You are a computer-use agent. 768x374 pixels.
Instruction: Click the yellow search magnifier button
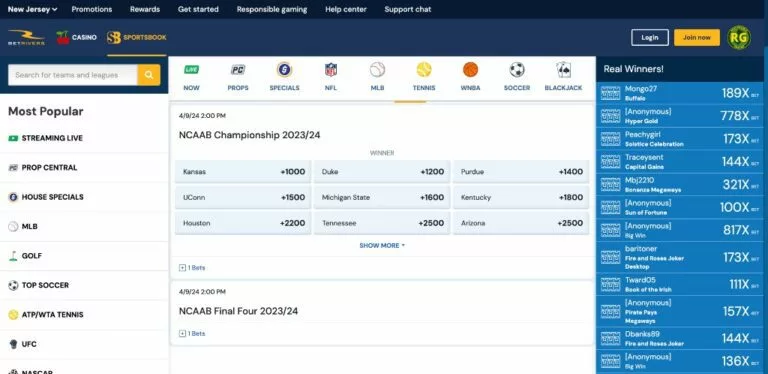coord(149,75)
